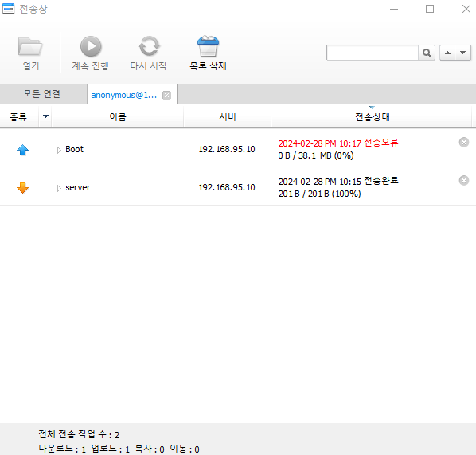Image resolution: width=476 pixels, height=455 pixels.
Task: Expand the server transfer row
Action: pyautogui.click(x=59, y=188)
